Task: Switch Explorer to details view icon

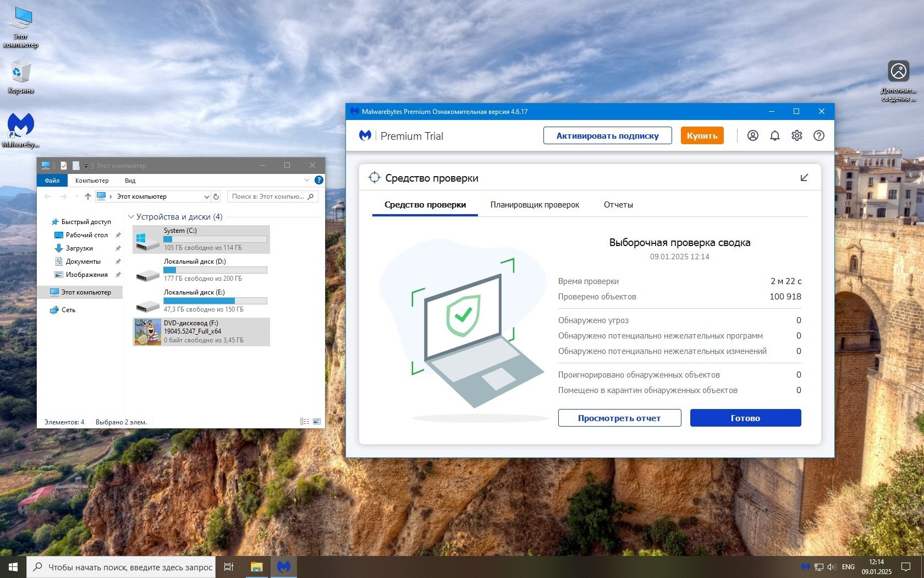Action: 305,422
